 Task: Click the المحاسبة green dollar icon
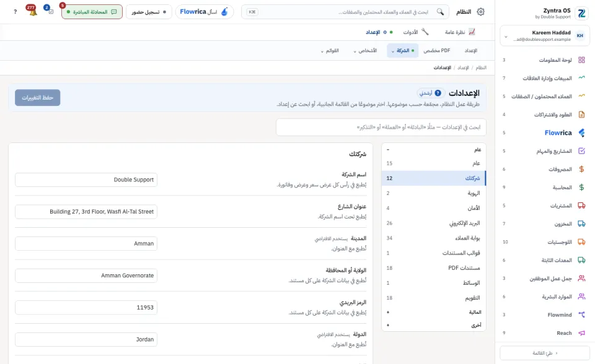coord(581,187)
